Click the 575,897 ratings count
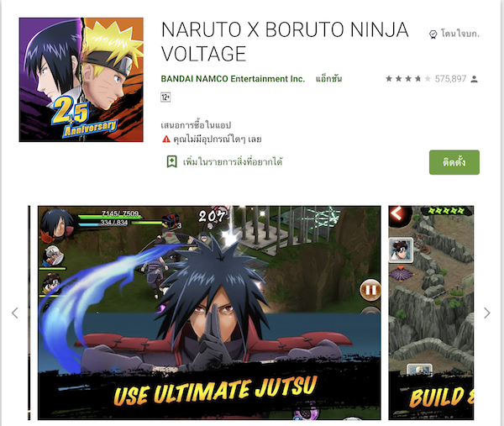 click(450, 79)
